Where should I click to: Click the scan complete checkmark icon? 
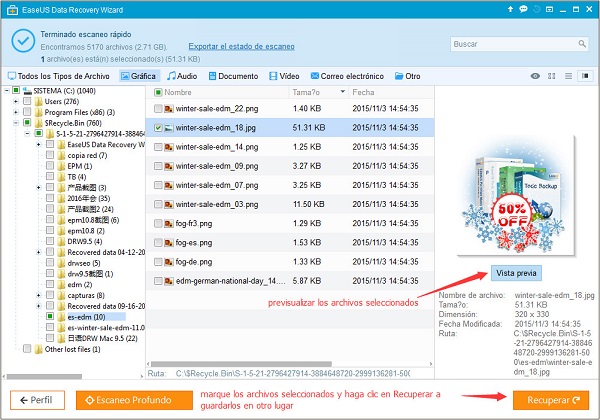point(21,40)
